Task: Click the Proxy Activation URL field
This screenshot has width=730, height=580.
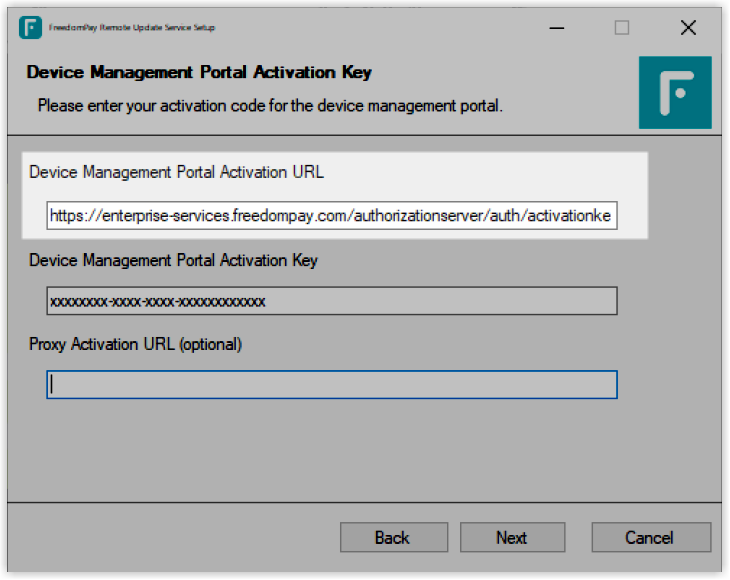Action: coord(332,384)
